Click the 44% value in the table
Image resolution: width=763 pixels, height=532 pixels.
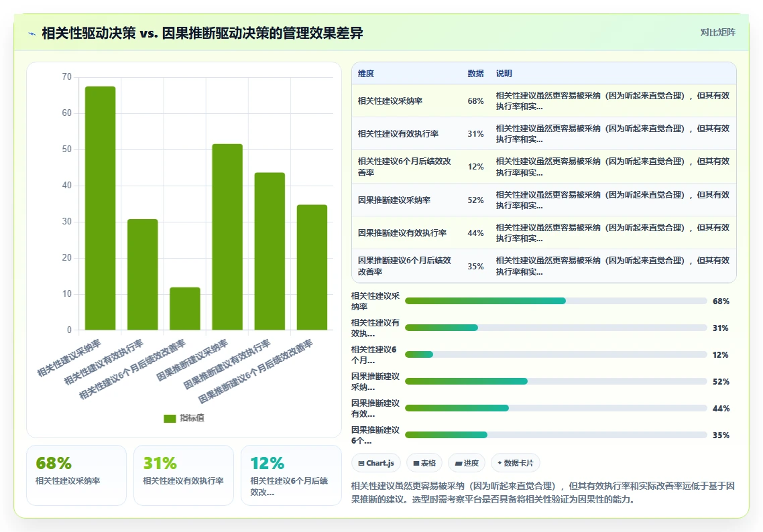pos(475,233)
